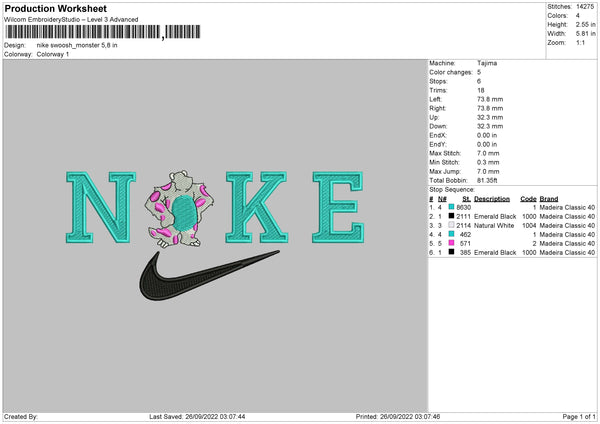Select the "Max Jump:" label
The width and height of the screenshot is (600, 424).
(x=445, y=171)
